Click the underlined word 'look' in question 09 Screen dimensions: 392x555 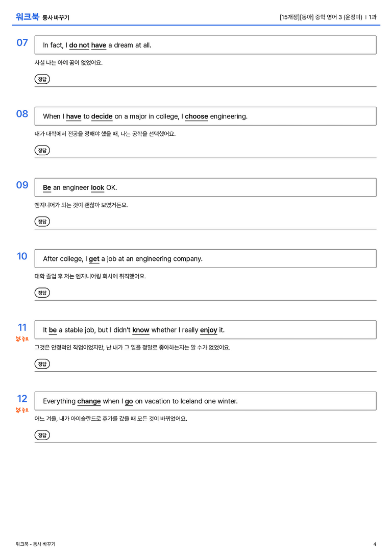pos(97,187)
